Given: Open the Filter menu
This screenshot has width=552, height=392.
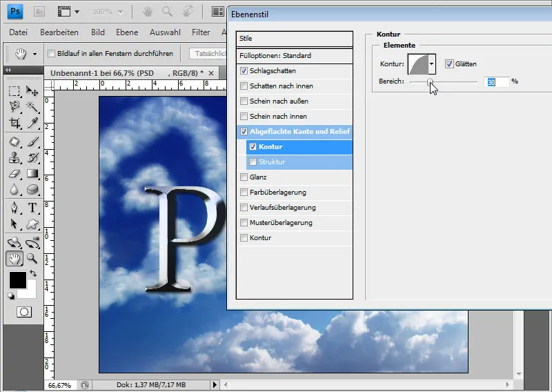Looking at the screenshot, I should tap(201, 32).
